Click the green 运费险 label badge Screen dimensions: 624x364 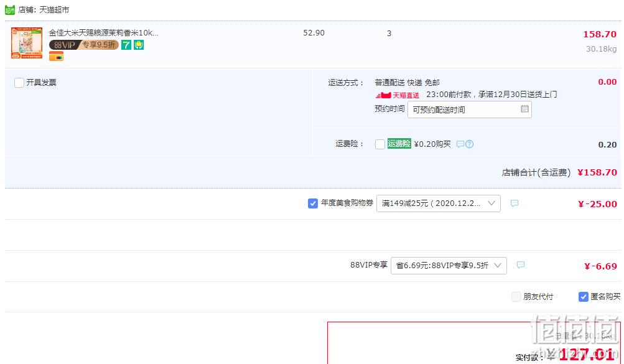[x=399, y=144]
